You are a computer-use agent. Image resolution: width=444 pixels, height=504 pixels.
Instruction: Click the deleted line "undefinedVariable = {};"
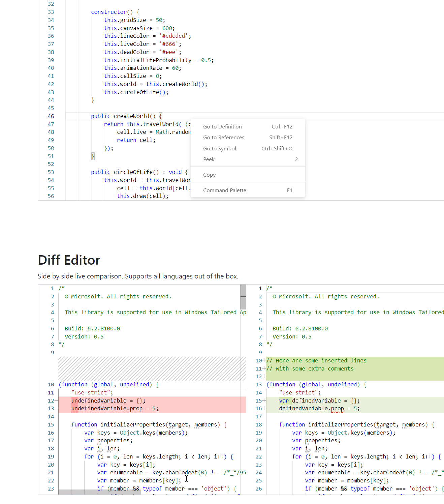coord(108,401)
